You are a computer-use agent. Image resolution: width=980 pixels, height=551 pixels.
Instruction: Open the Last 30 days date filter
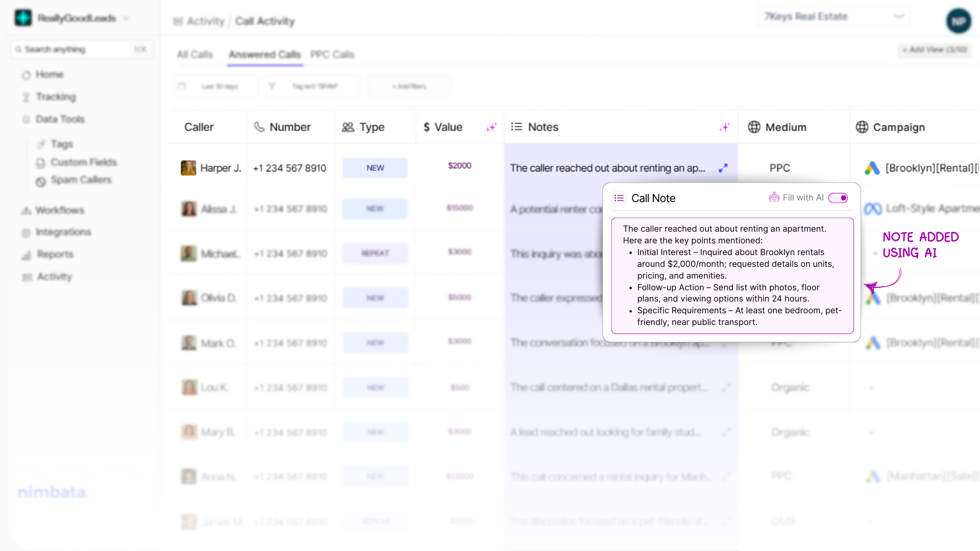[215, 86]
